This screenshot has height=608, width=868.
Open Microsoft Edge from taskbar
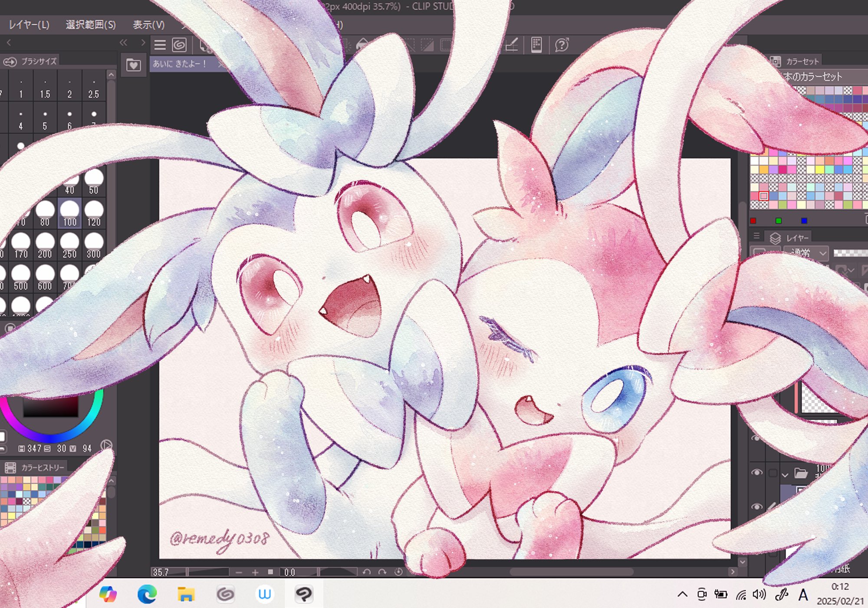tap(147, 594)
